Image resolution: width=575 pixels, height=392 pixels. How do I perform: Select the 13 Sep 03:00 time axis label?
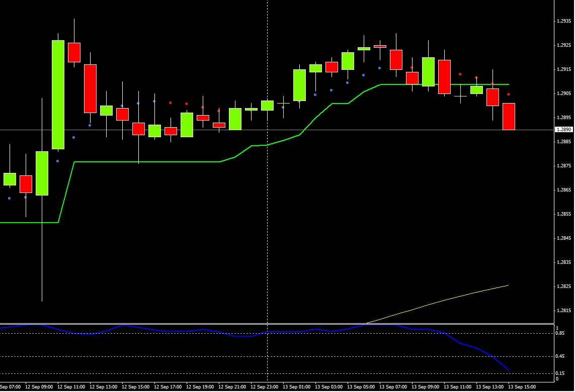329,387
